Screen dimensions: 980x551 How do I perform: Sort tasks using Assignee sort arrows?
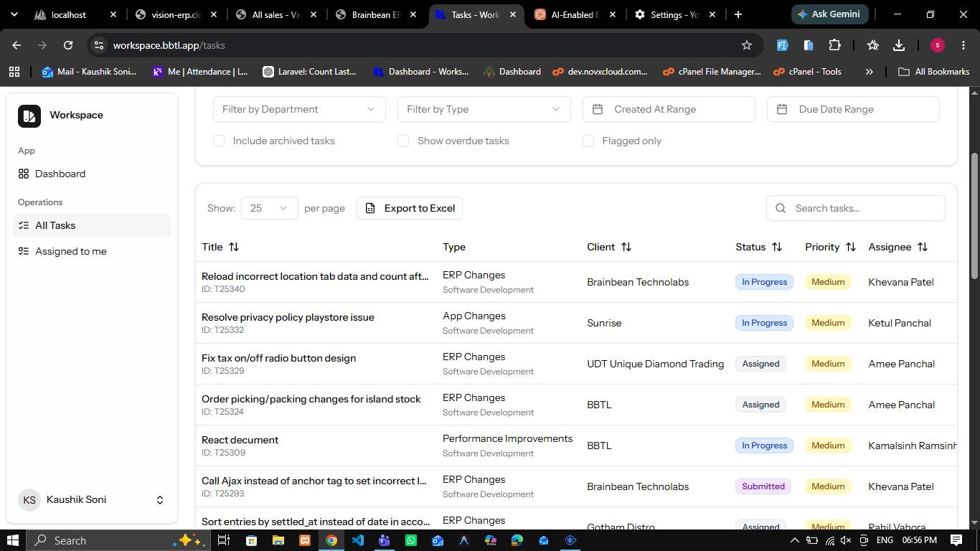tap(923, 247)
